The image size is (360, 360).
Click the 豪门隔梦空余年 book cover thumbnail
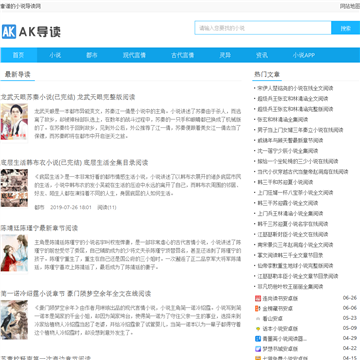(14, 319)
